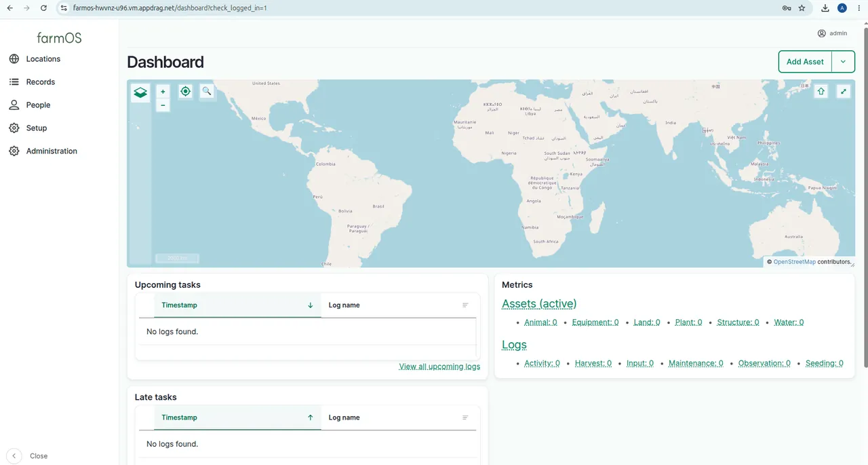Open the browser downloads icon

point(825,8)
